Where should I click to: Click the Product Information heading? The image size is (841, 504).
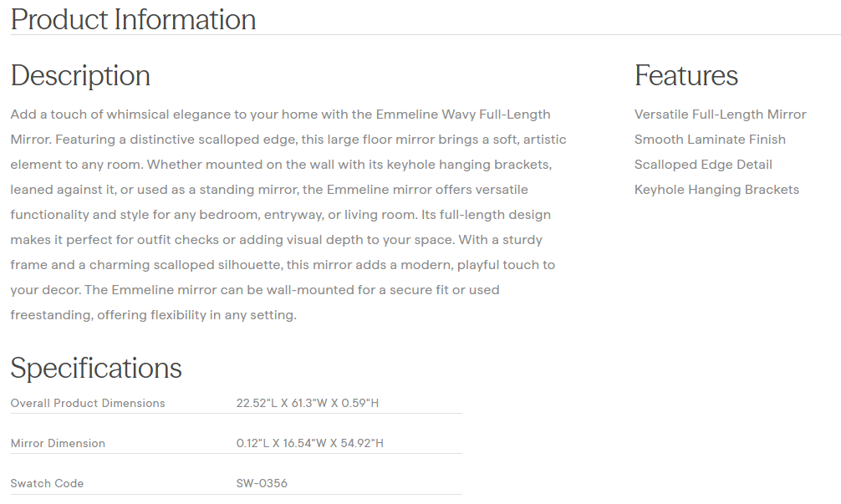pyautogui.click(x=133, y=19)
